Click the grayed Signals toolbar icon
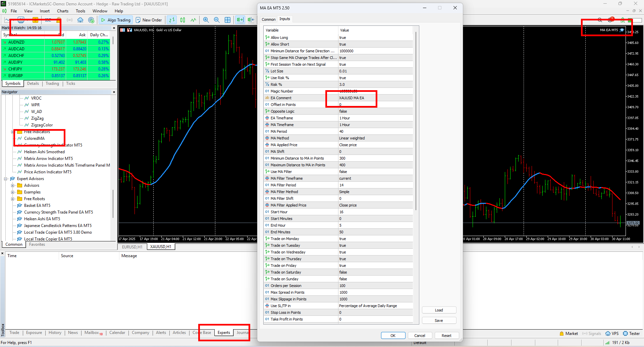 [x=69, y=20]
